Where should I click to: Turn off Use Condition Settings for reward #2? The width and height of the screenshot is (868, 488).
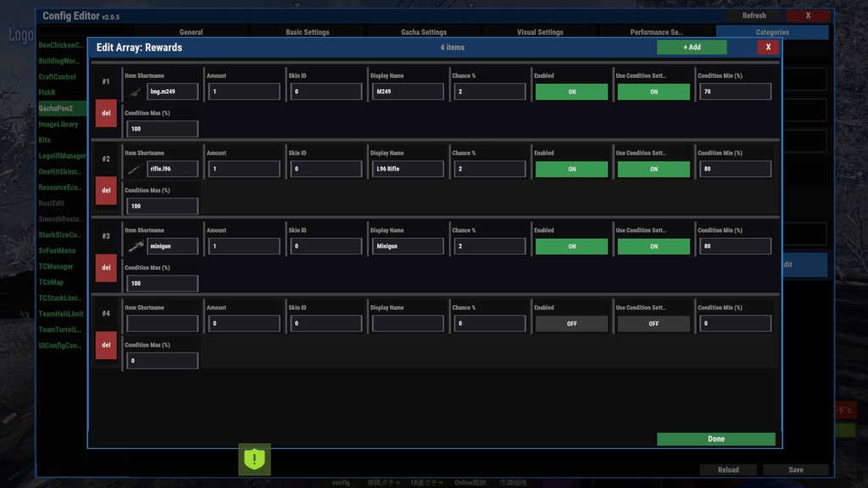pos(653,169)
